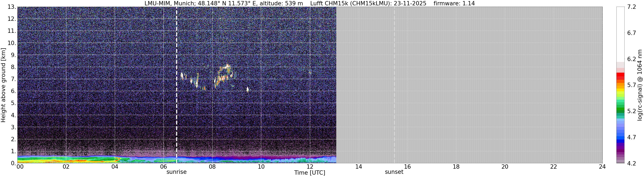Screen dimensions: 644x177
Task: Click the x-axis tick label '16'
Action: tap(407, 167)
